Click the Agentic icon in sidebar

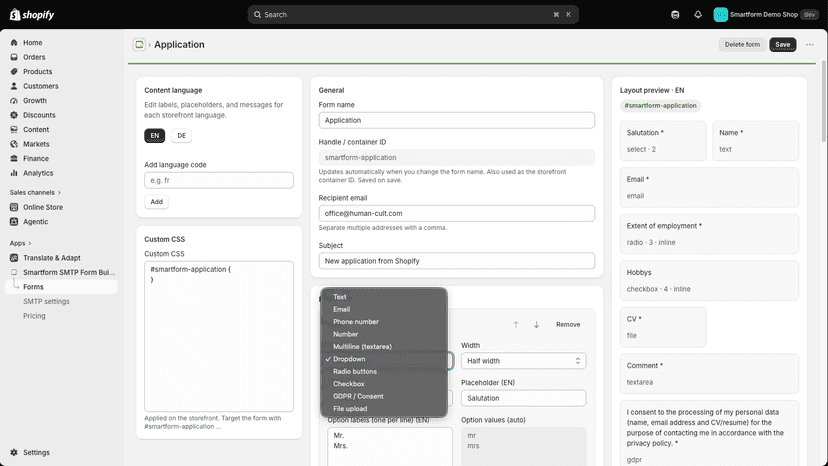[14, 222]
